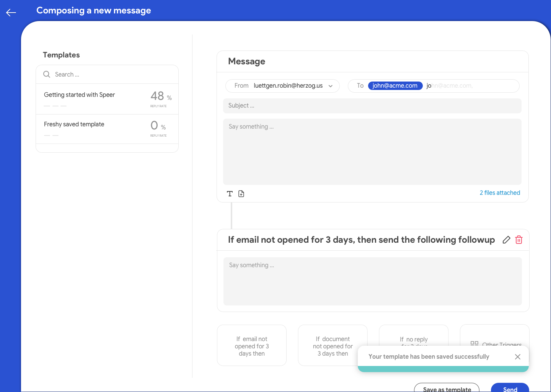The height and width of the screenshot is (392, 551).
Task: Click the Save as template button
Action: pyautogui.click(x=447, y=387)
